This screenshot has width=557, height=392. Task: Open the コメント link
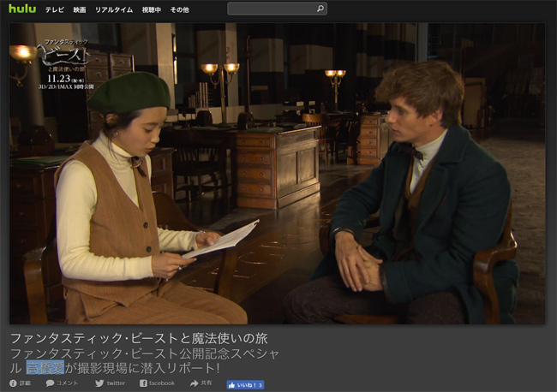[67, 383]
